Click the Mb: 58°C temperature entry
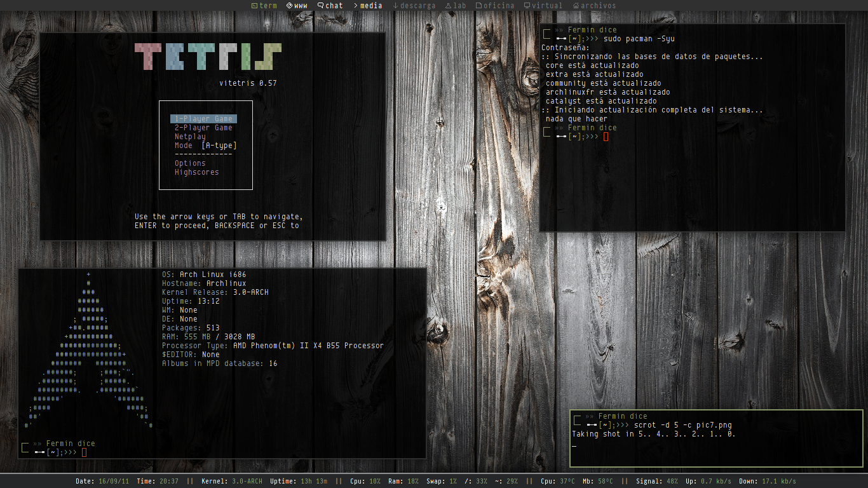Viewport: 868px width, 488px height. point(598,481)
